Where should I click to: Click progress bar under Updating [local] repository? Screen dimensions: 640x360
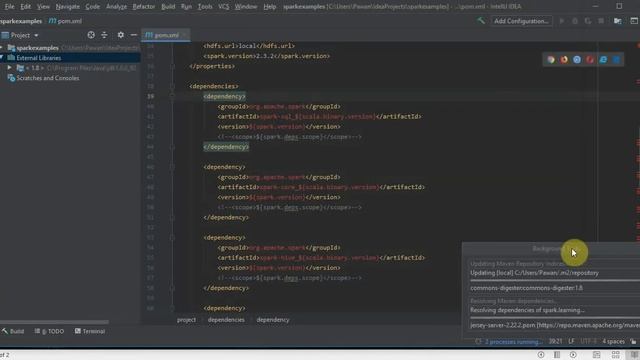point(555,280)
